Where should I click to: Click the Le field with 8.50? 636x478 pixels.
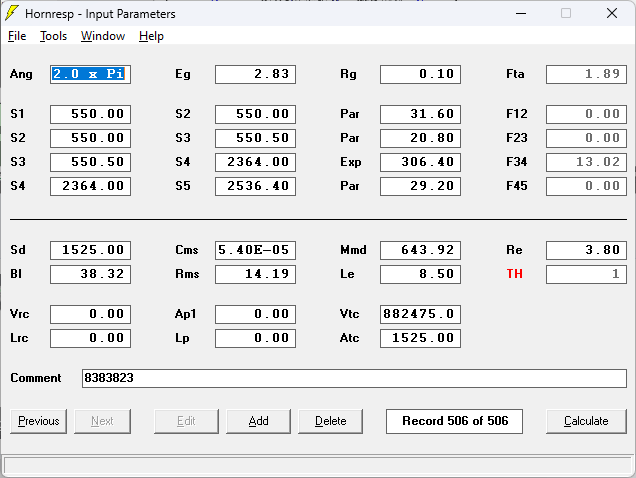(x=420, y=274)
